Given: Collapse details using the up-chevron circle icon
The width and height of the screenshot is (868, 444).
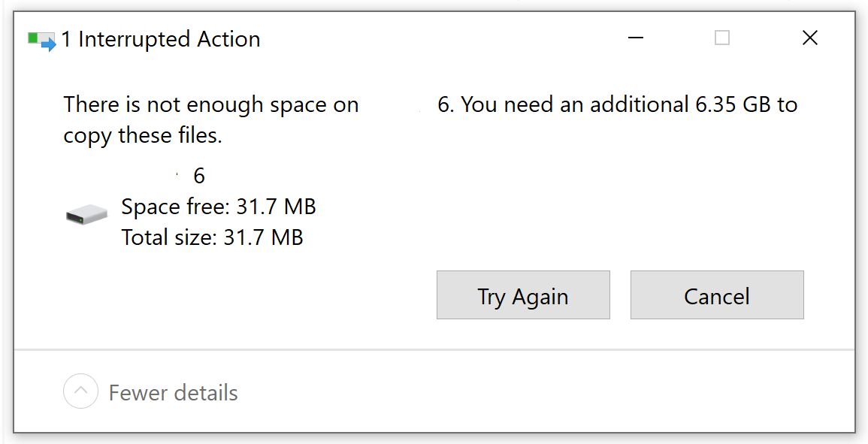Looking at the screenshot, I should click(x=80, y=391).
